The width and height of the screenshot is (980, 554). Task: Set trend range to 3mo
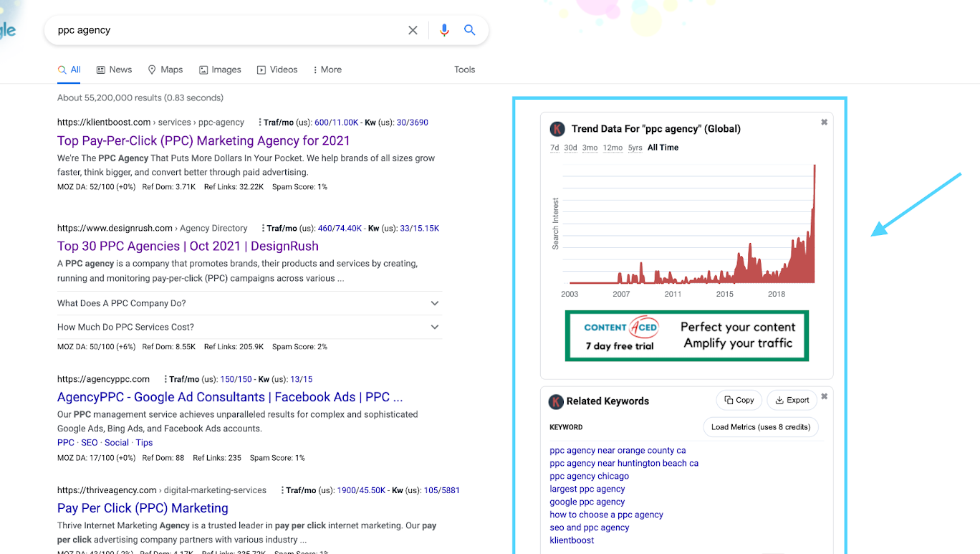click(590, 148)
